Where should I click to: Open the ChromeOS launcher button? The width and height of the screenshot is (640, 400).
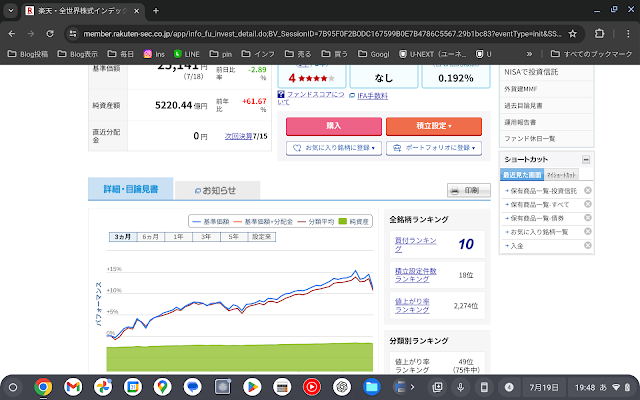tap(13, 387)
